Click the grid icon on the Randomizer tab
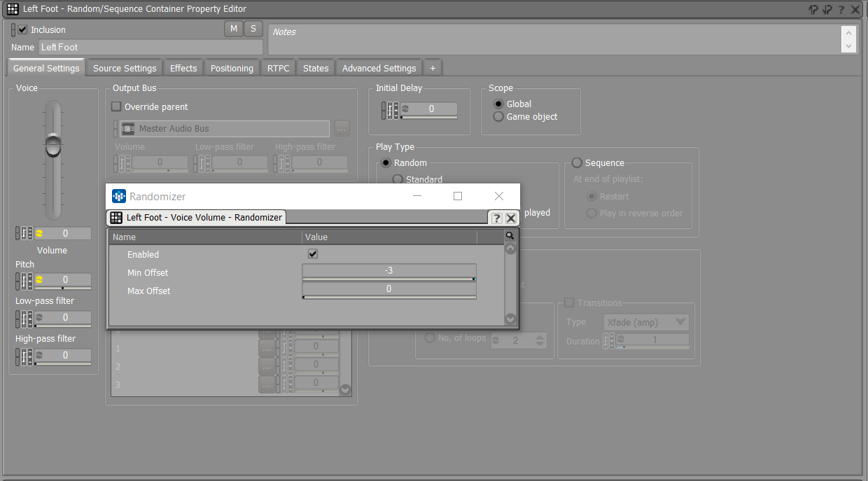This screenshot has width=868, height=481. click(116, 218)
